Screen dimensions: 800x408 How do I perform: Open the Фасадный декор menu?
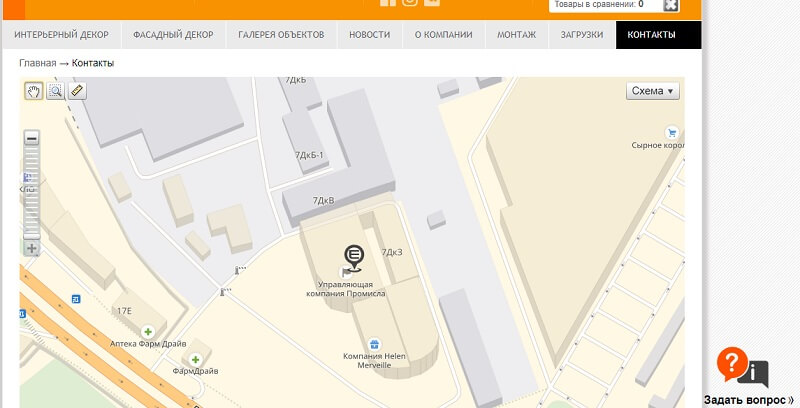point(173,35)
